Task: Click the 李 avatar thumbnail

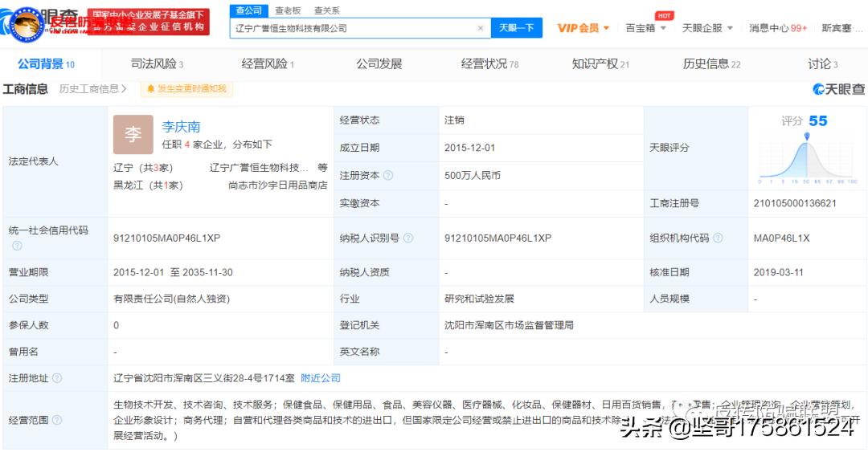Action: [133, 134]
